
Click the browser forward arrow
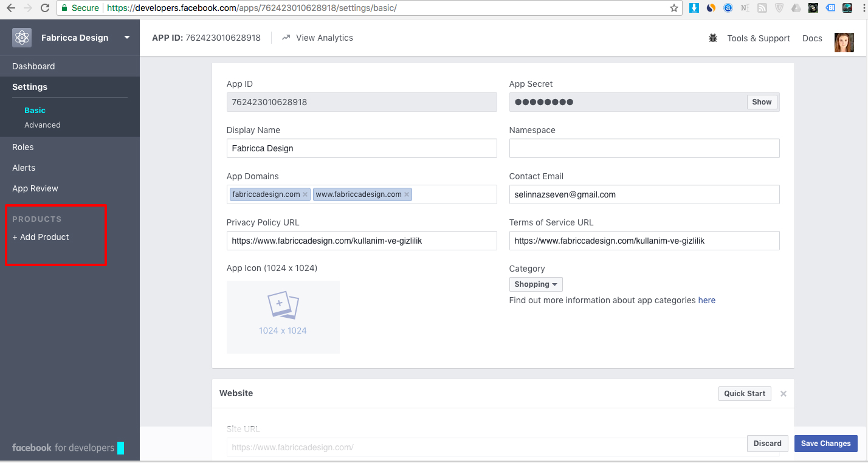[27, 8]
